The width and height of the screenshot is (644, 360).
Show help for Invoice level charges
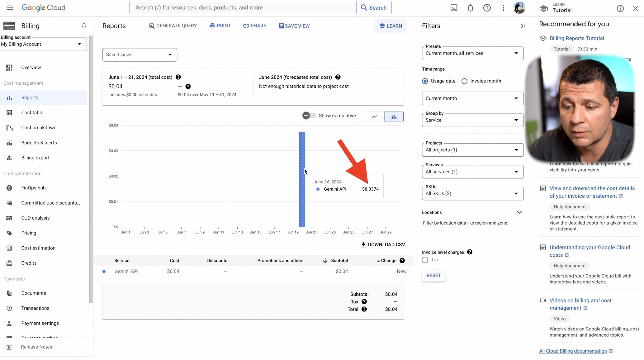[470, 252]
